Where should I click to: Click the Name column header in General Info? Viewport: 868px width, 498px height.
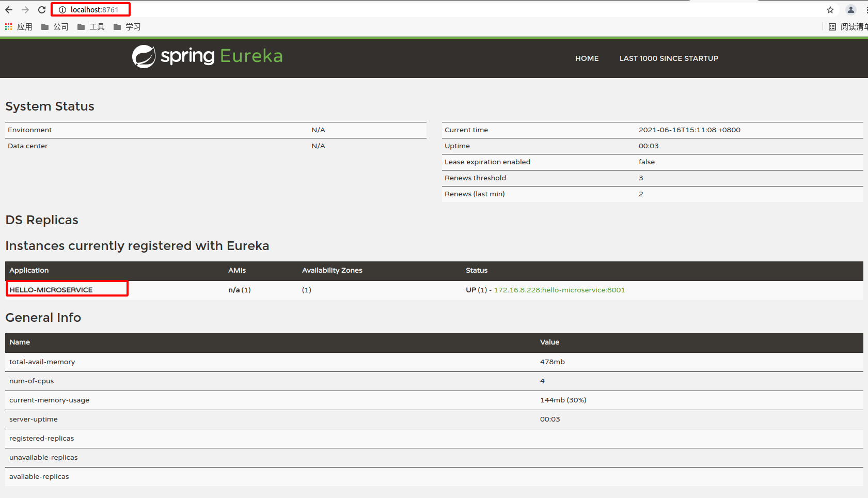20,342
